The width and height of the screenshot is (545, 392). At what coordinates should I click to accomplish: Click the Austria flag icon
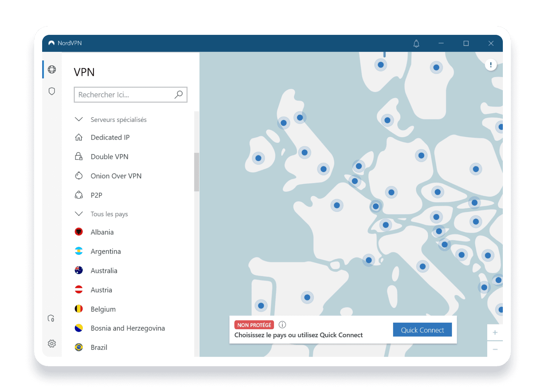tap(79, 289)
